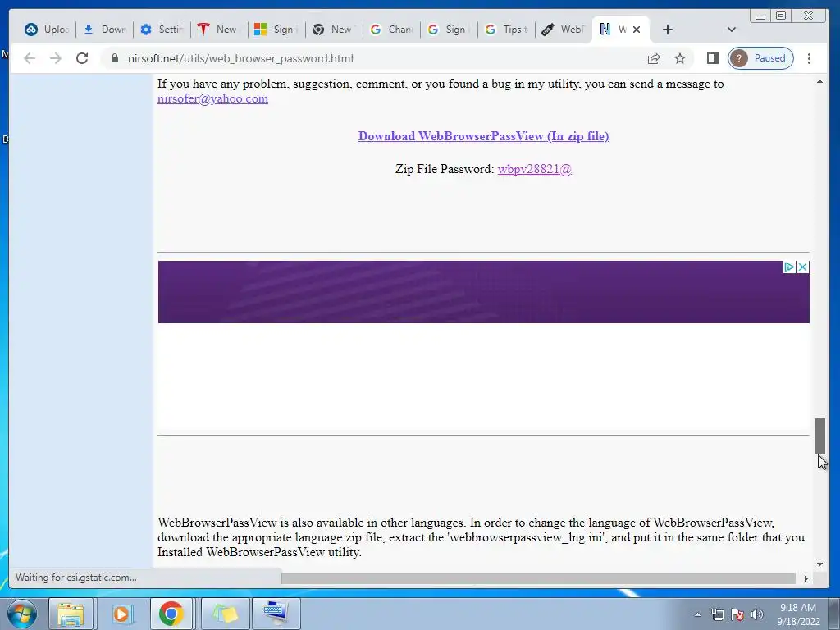The width and height of the screenshot is (840, 630).
Task: Go back to the previous page
Action: point(30,58)
